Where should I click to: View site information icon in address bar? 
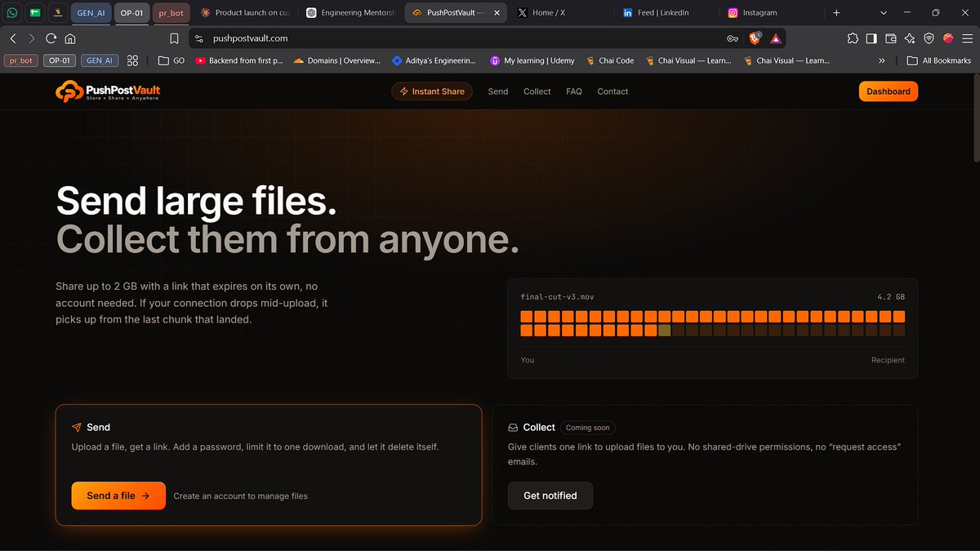200,38
